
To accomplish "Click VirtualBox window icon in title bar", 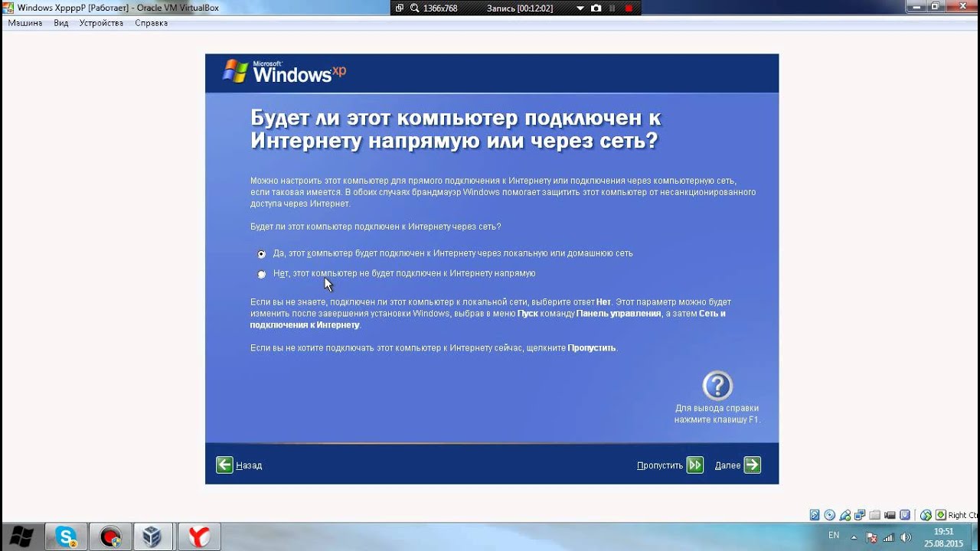I will click(x=8, y=8).
